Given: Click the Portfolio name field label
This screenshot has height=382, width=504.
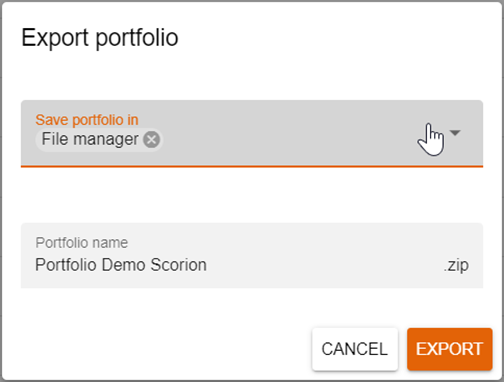Looking at the screenshot, I should 82,243.
